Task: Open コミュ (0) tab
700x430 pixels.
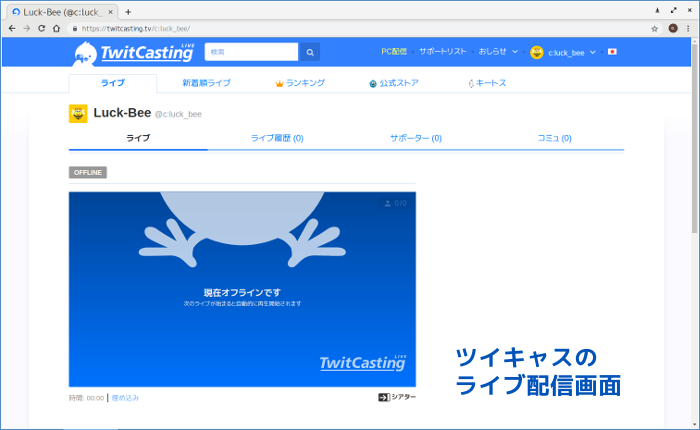Action: click(554, 138)
